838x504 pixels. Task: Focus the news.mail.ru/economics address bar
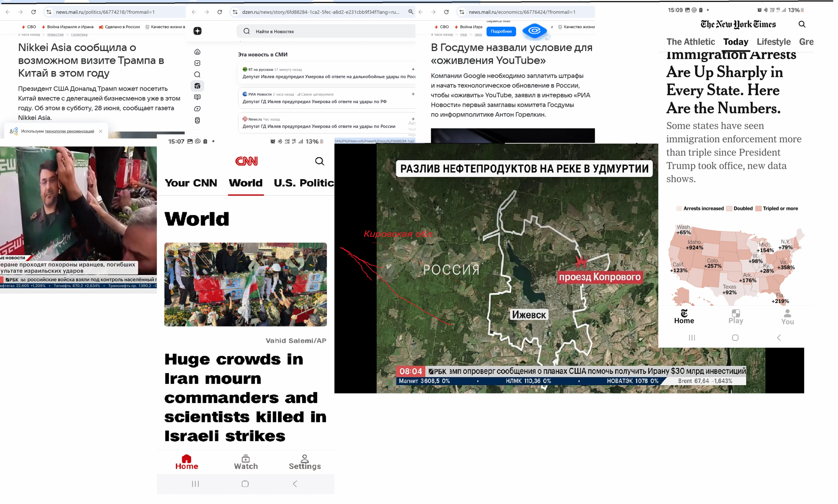click(x=525, y=12)
